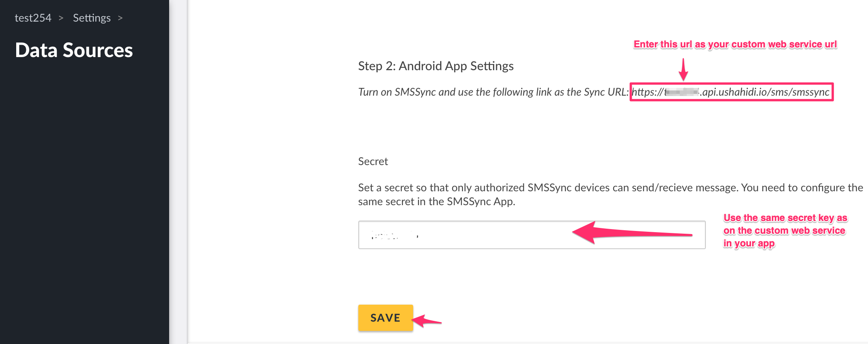Click the 'Enter this url' pink annotation

click(735, 44)
